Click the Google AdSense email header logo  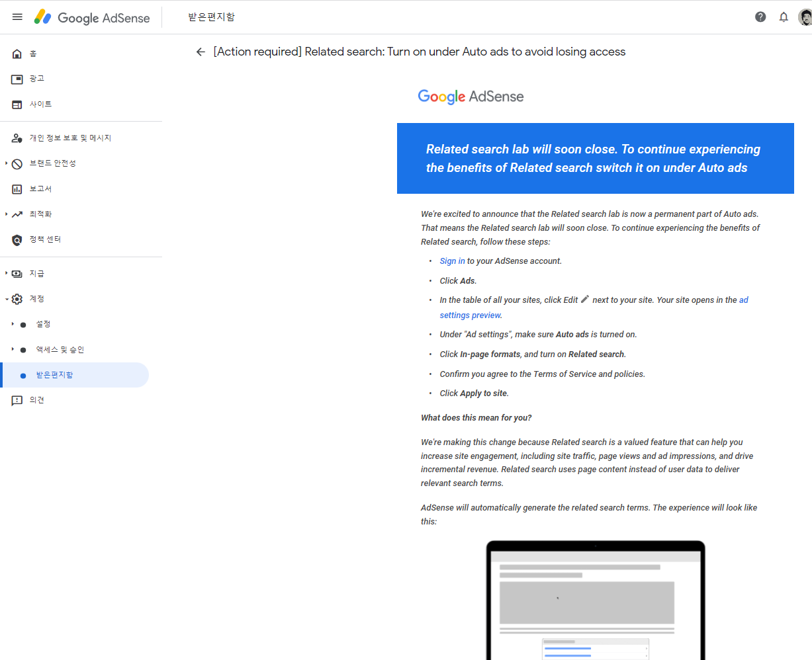click(x=471, y=97)
